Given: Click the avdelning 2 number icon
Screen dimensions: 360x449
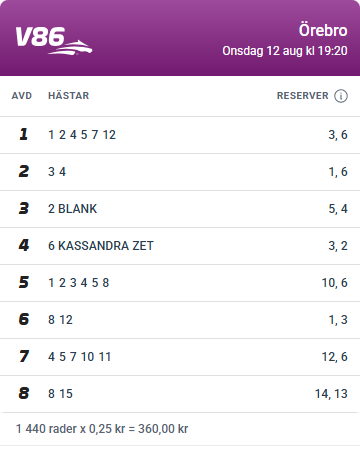Looking at the screenshot, I should pyautogui.click(x=24, y=171).
